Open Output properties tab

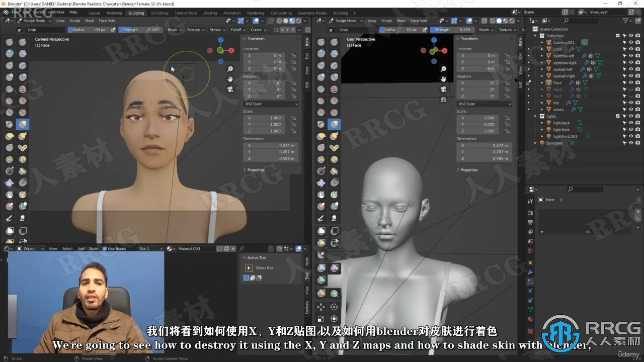click(530, 221)
